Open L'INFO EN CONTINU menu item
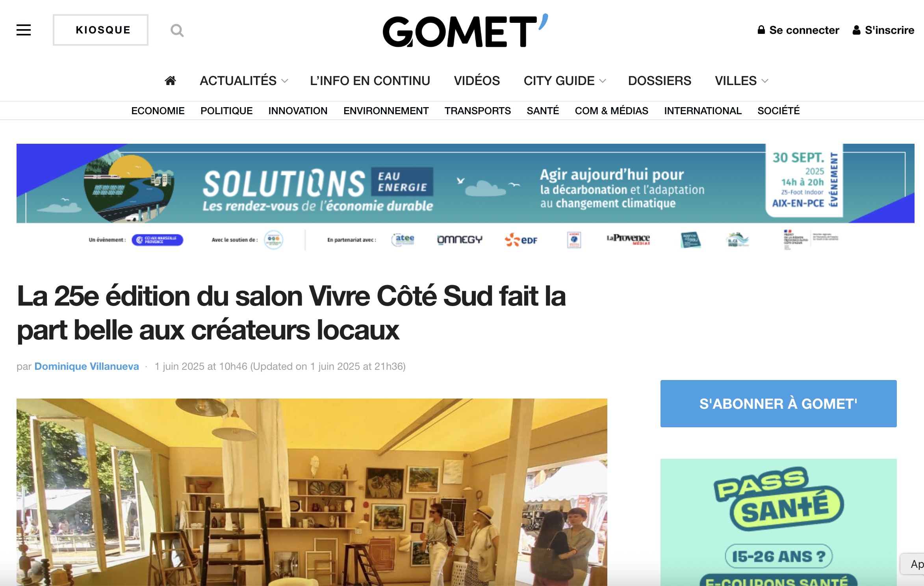 pos(370,81)
